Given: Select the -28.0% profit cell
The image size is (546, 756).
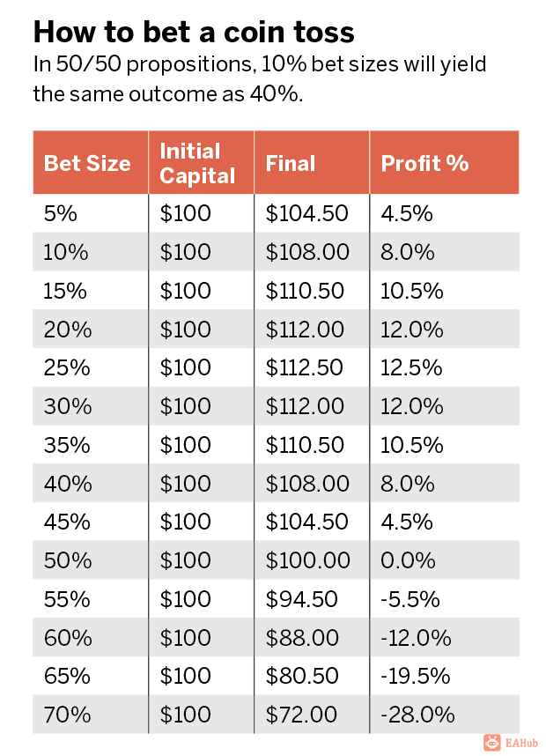Looking at the screenshot, I should [417, 715].
